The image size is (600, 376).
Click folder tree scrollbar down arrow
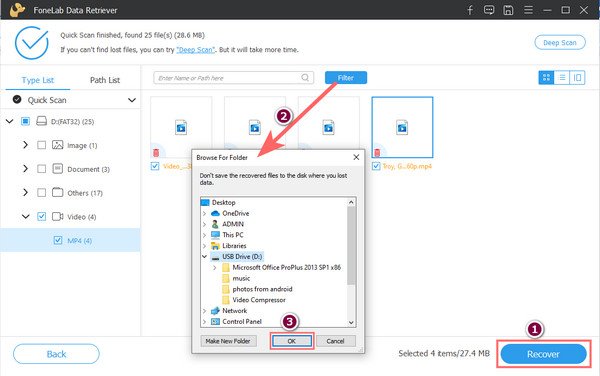(351, 322)
